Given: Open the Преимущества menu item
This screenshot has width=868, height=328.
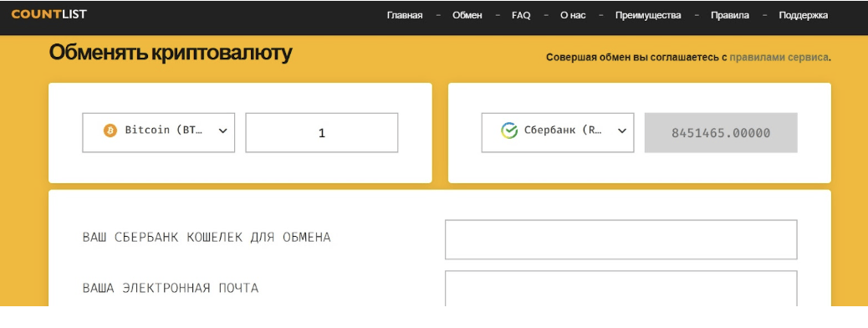Looking at the screenshot, I should coord(648,16).
